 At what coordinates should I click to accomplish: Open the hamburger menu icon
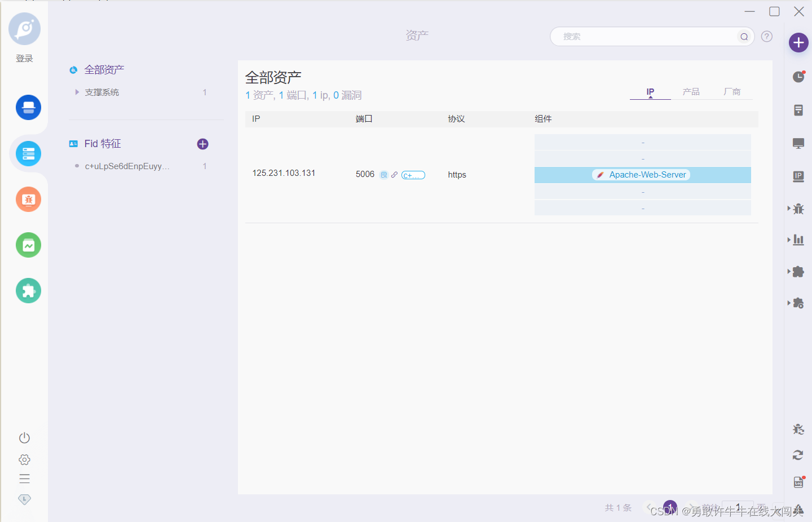(24, 479)
